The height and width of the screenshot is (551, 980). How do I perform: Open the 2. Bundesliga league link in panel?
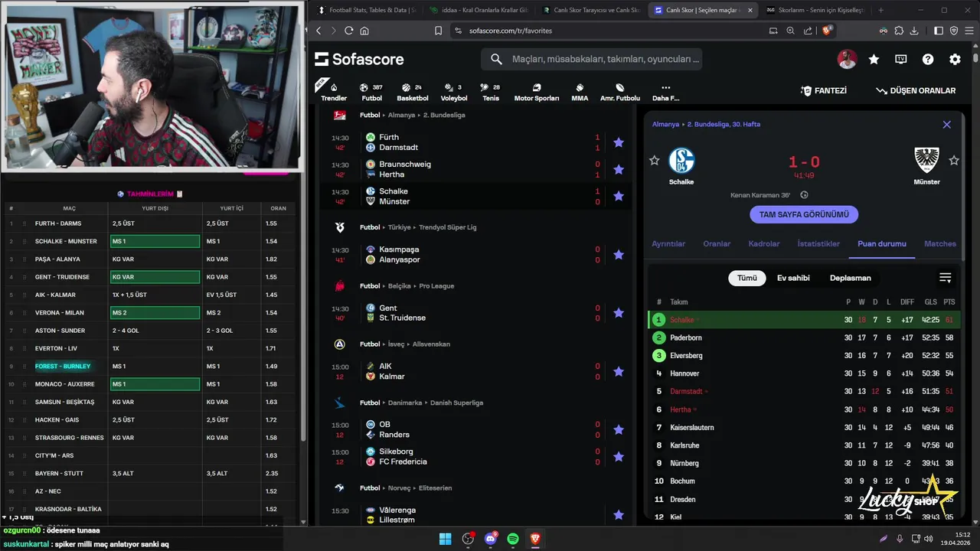[x=724, y=124]
